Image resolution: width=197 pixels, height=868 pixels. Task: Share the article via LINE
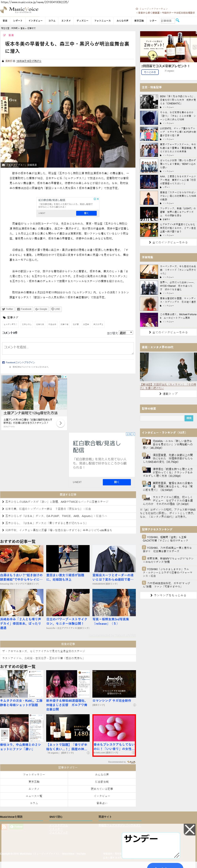tap(55, 309)
